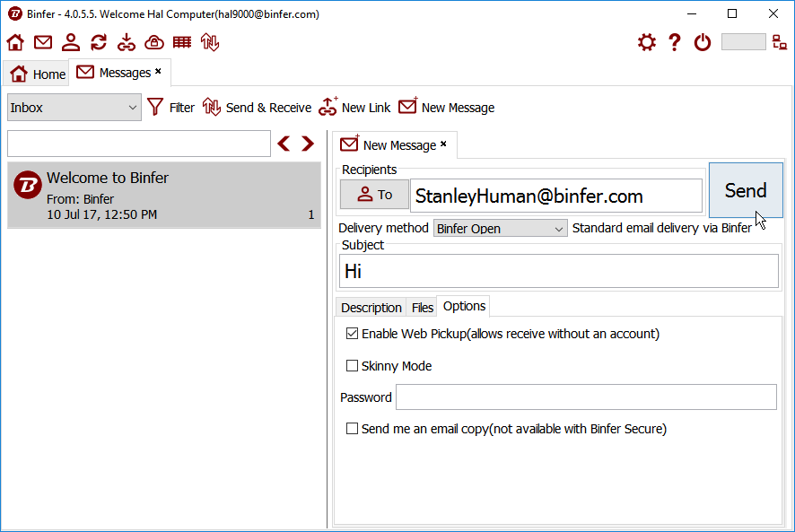Click the transfers arrows toolbar icon
The width and height of the screenshot is (795, 532).
(x=210, y=42)
